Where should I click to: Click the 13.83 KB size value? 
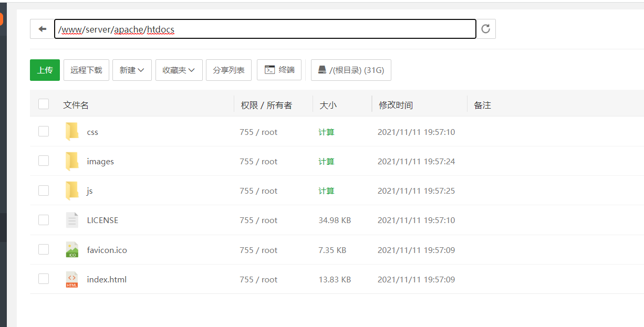click(x=335, y=280)
